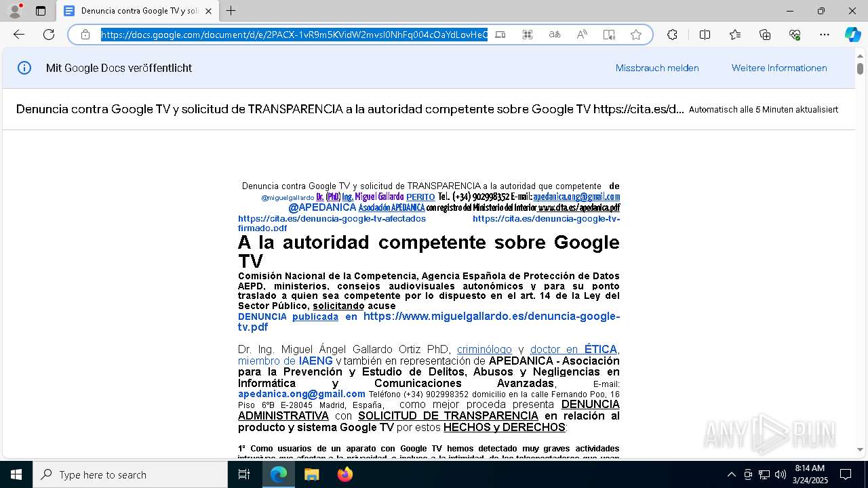
Task: Click the Type here to search box
Action: tap(130, 474)
